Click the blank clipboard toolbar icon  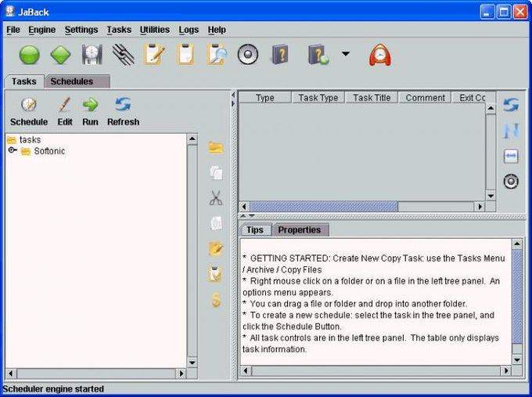coord(185,54)
